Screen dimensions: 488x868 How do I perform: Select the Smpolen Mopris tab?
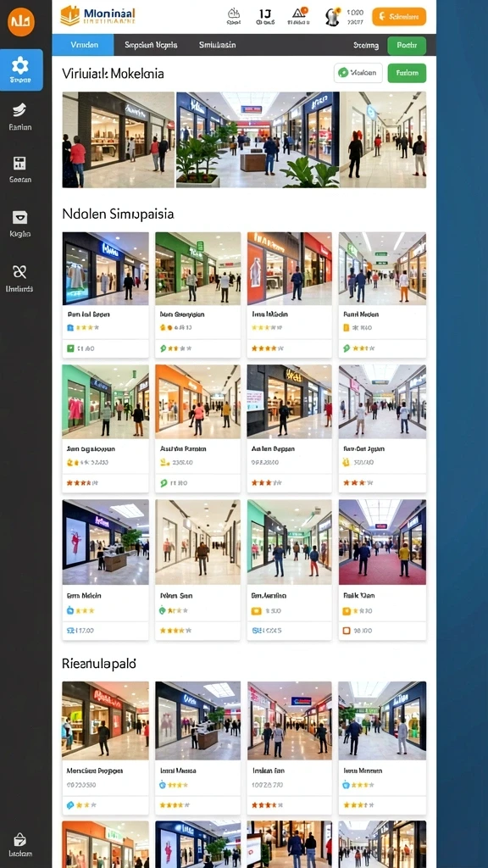pyautogui.click(x=151, y=45)
